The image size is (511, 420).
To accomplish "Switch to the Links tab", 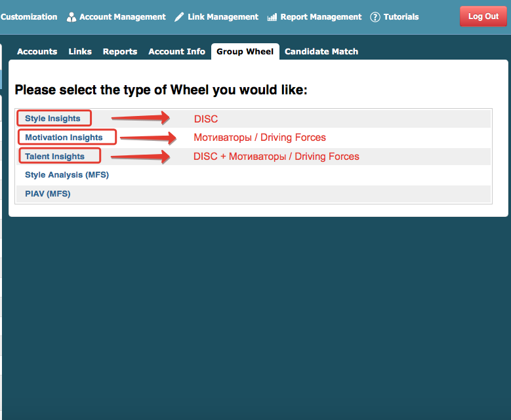I will (x=80, y=52).
